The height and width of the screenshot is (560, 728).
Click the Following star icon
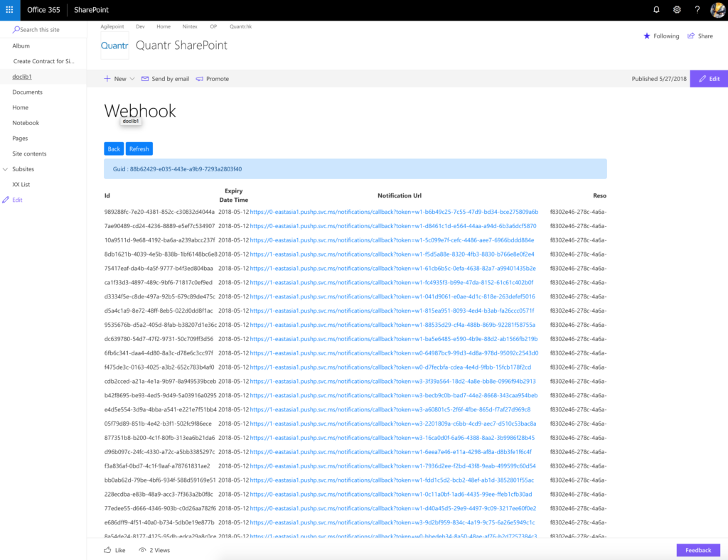pyautogui.click(x=646, y=36)
